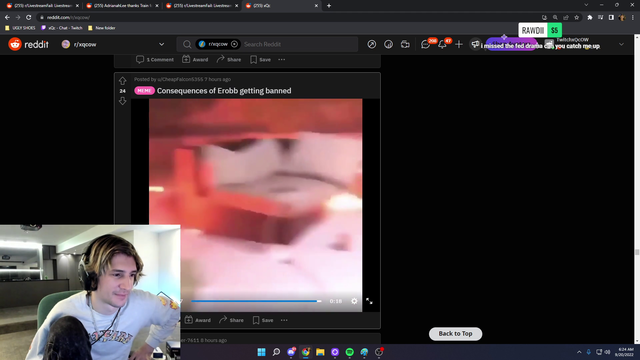Save the upper post
The width and height of the screenshot is (640, 360).
(x=260, y=60)
